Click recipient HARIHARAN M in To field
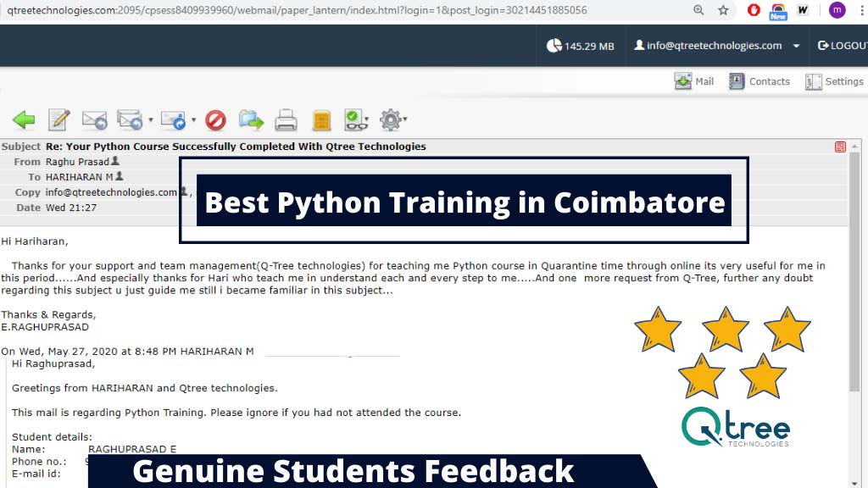This screenshot has height=488, width=868. pos(79,177)
